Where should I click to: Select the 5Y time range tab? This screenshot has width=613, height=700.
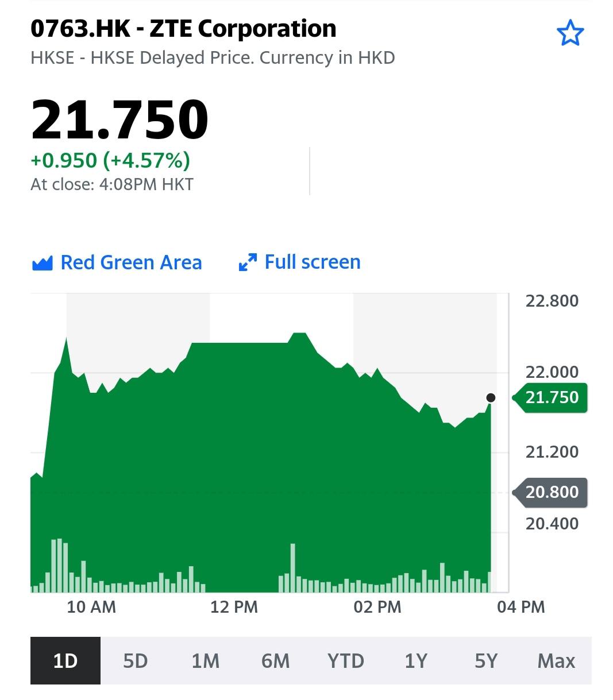click(x=486, y=660)
